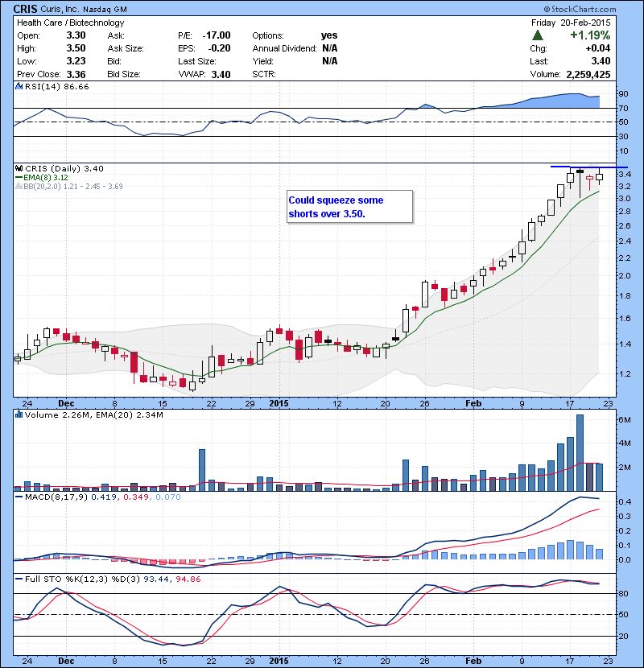The height and width of the screenshot is (668, 644).
Task: Click the Chg value +0.04
Action: coord(598,48)
